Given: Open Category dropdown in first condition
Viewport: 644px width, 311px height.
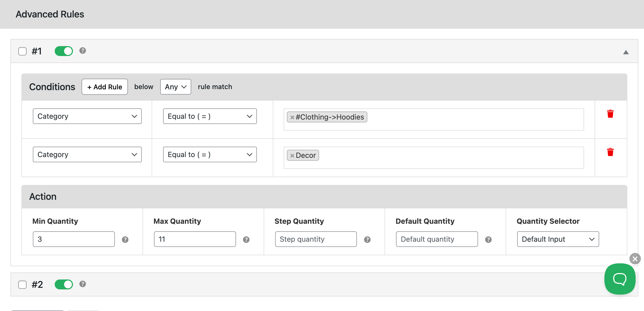Looking at the screenshot, I should point(87,116).
